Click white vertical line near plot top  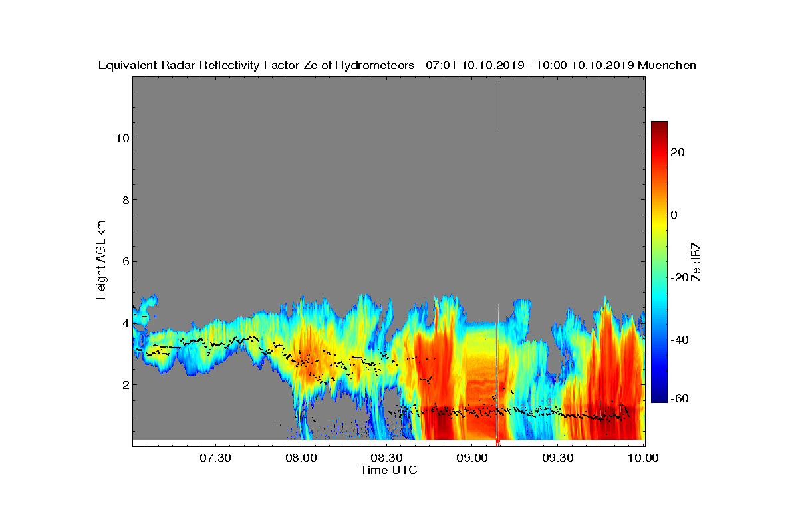point(497,104)
